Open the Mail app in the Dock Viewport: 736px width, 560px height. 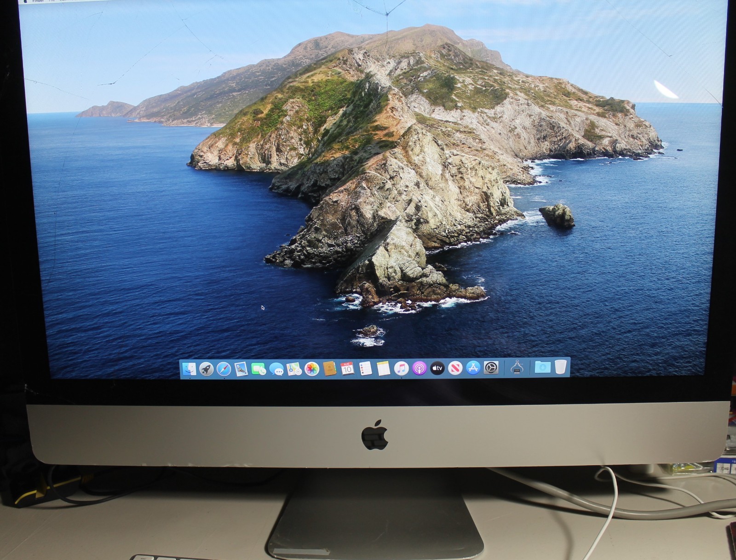pyautogui.click(x=241, y=369)
